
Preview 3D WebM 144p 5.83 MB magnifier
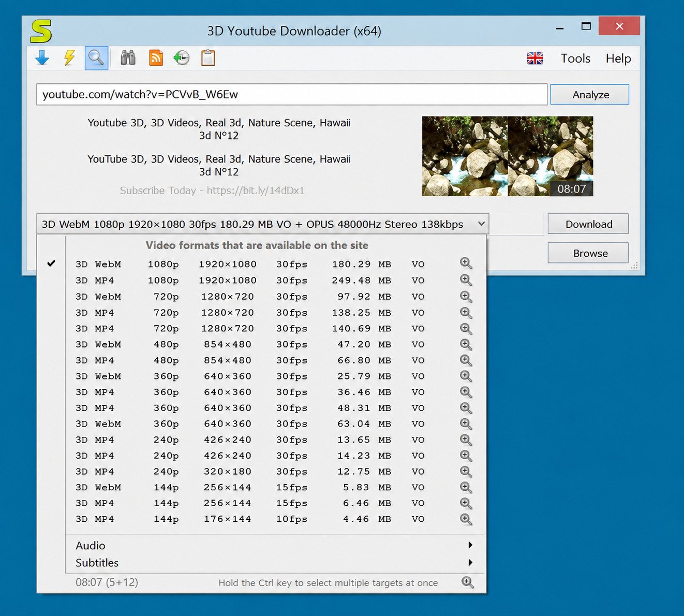pyautogui.click(x=466, y=488)
